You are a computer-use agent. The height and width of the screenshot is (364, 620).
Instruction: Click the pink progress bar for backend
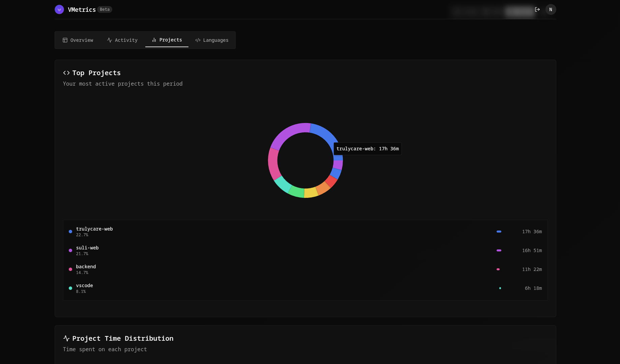point(498,269)
